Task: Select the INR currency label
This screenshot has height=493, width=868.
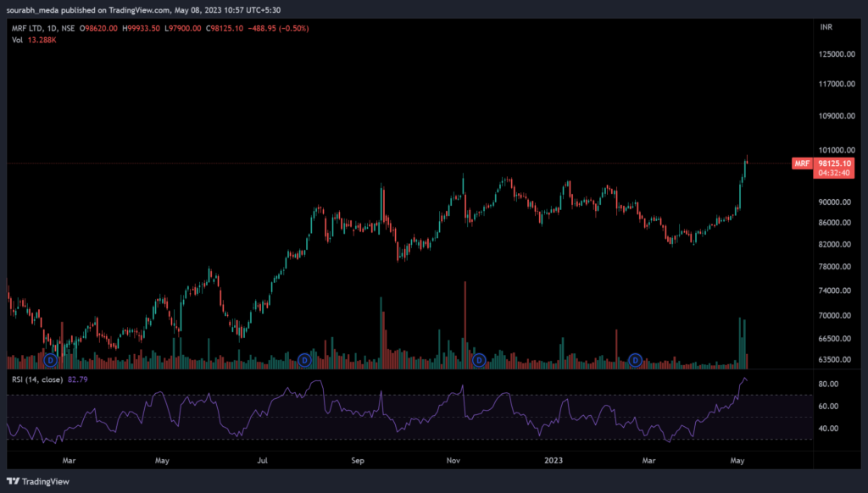Action: (826, 27)
